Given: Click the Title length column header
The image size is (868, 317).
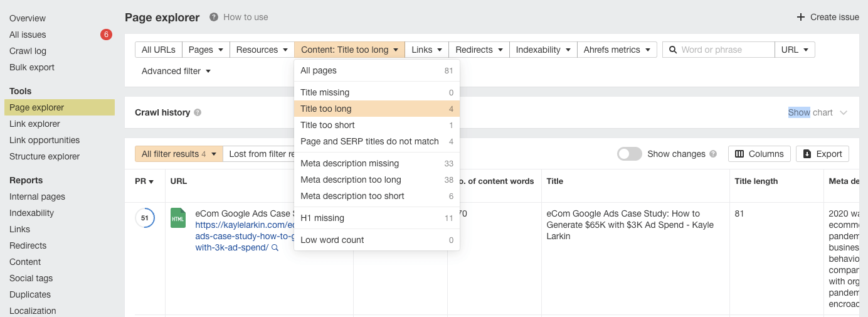Looking at the screenshot, I should click(756, 181).
